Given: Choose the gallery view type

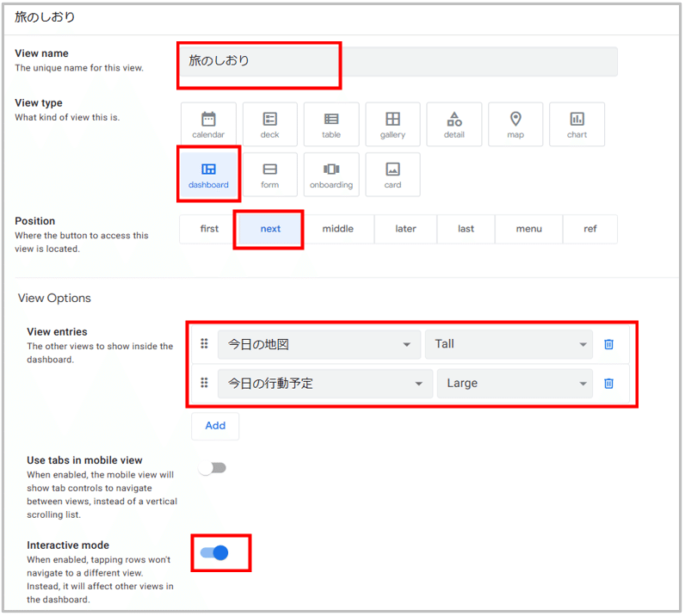Looking at the screenshot, I should (392, 125).
